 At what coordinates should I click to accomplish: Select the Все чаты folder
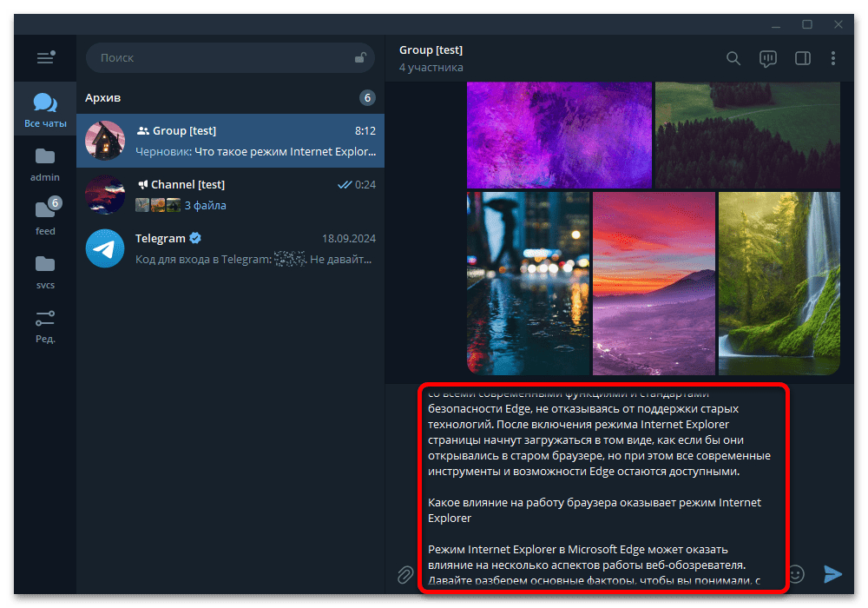pyautogui.click(x=45, y=109)
